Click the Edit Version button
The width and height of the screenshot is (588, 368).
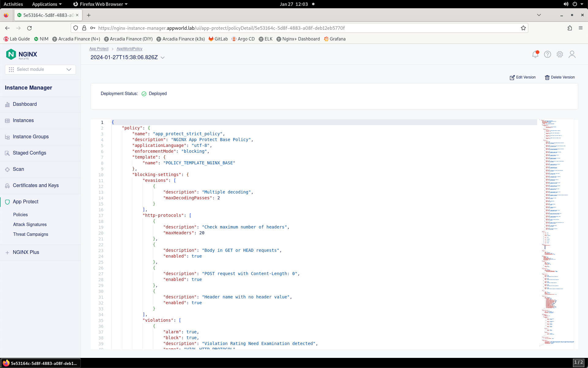[x=523, y=77]
